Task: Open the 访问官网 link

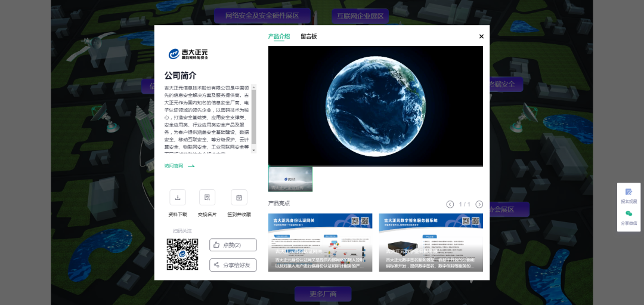Action: pyautogui.click(x=179, y=166)
